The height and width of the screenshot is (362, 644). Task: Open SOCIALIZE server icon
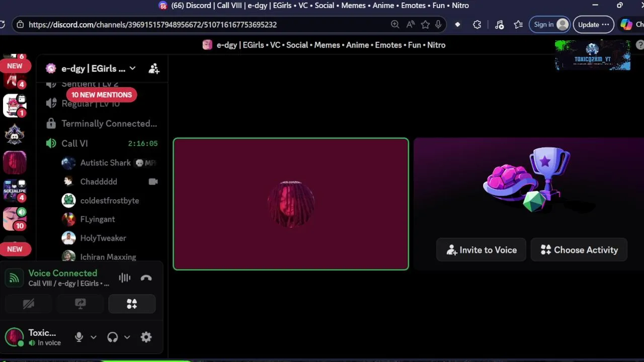(15, 191)
